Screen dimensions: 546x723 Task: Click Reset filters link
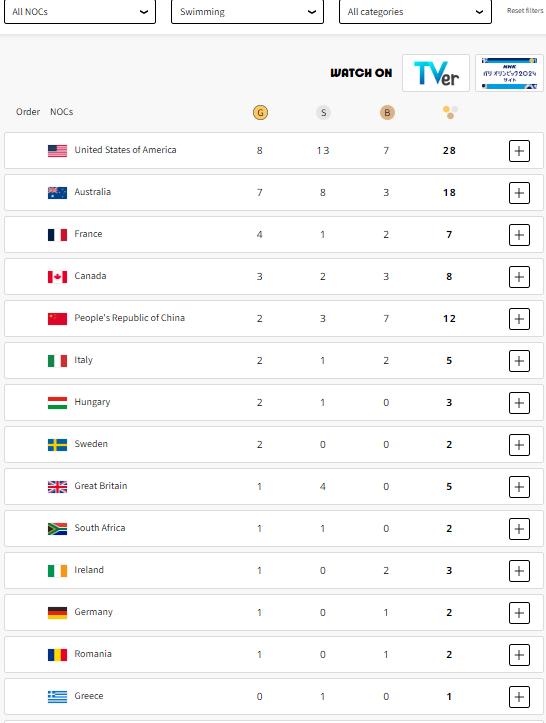click(x=525, y=10)
